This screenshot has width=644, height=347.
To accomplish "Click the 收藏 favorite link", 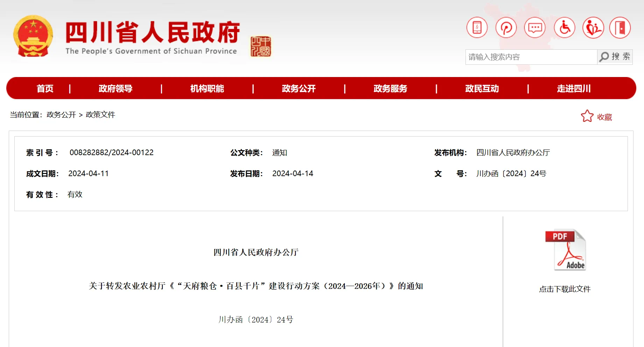I will pos(604,117).
